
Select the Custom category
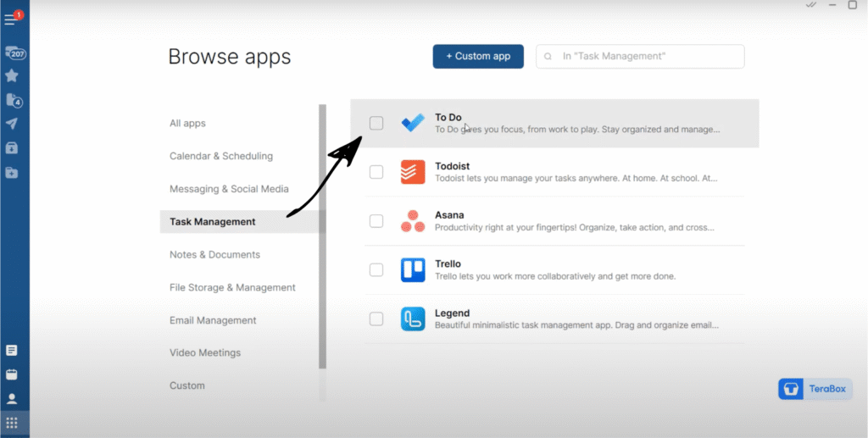click(187, 385)
